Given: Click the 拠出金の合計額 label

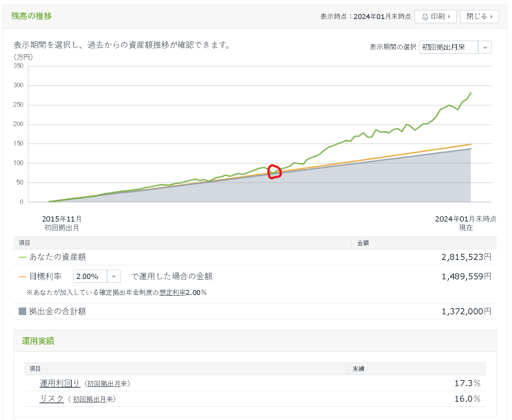Looking at the screenshot, I should coord(58,311).
